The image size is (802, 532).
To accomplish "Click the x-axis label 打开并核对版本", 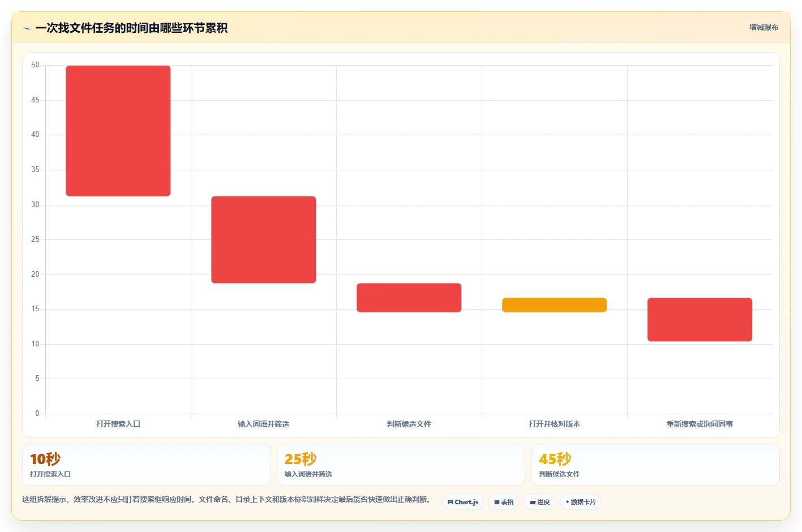I will pyautogui.click(x=555, y=424).
